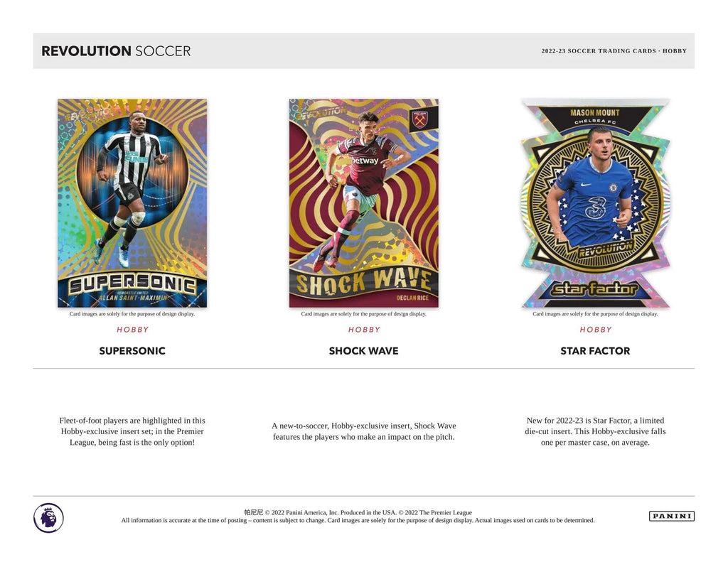Image resolution: width=728 pixels, height=562 pixels.
Task: Click the HOBBY tag above Star Factor
Action: coord(595,330)
